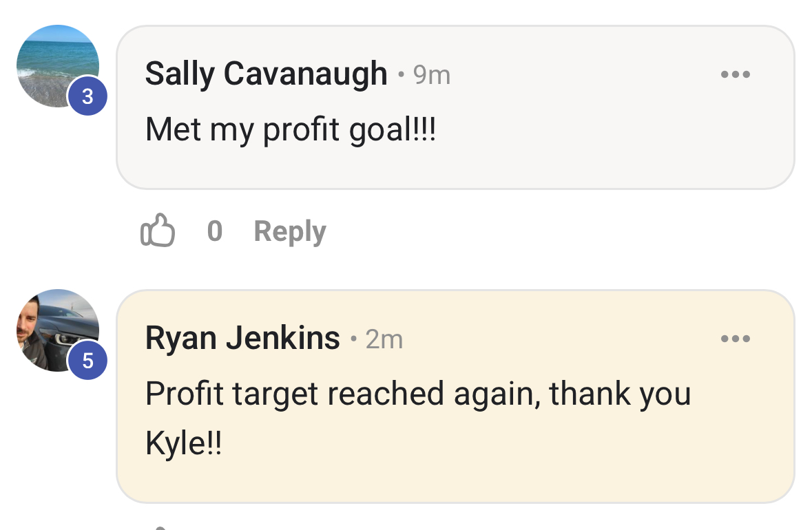Viewport: 812px width, 530px height.
Task: Open the three-dot menu on Ryan's comment
Action: click(735, 339)
